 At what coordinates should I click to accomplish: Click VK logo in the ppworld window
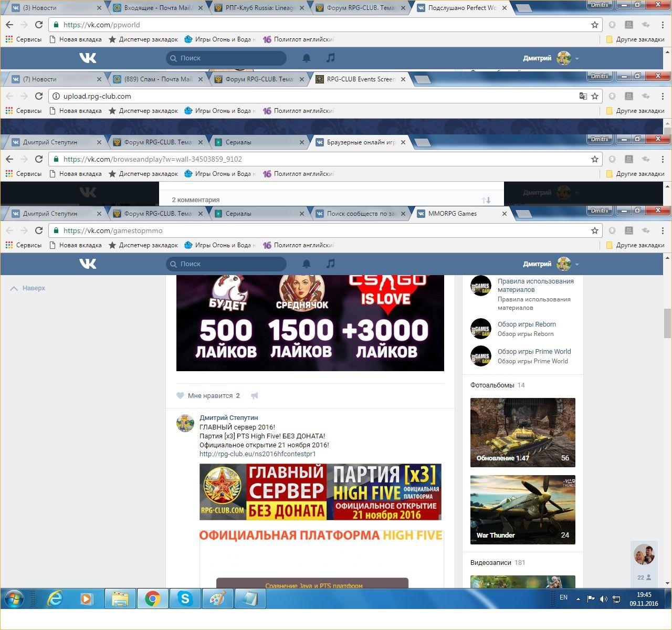88,58
